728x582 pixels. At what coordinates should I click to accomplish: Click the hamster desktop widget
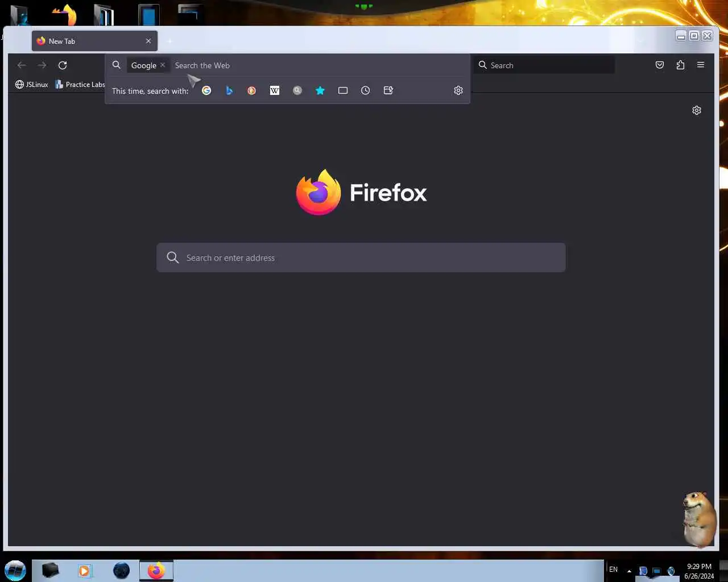[699, 519]
